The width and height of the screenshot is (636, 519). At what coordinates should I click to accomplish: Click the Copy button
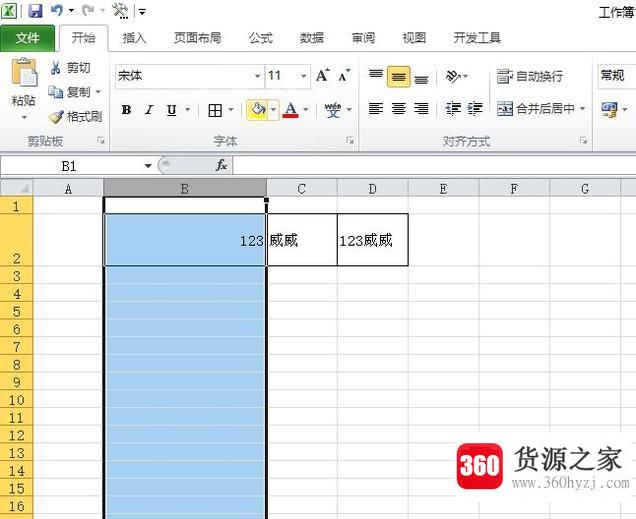tap(69, 92)
